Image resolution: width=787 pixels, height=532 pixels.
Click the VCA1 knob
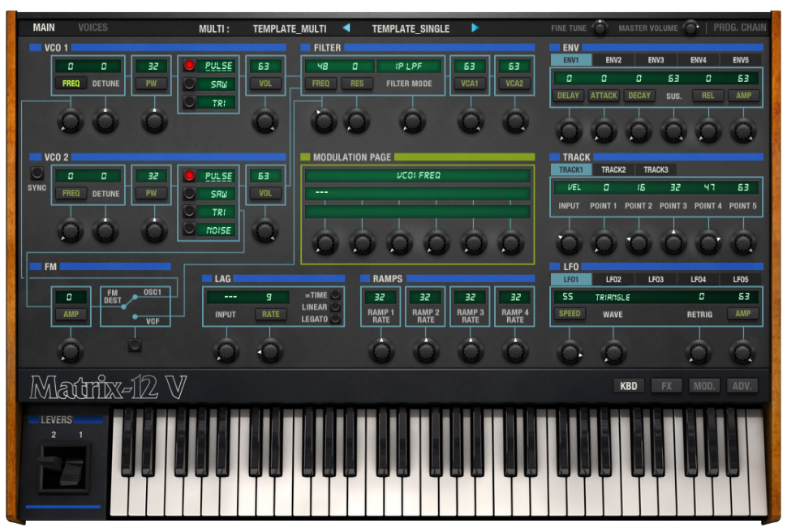(471, 121)
